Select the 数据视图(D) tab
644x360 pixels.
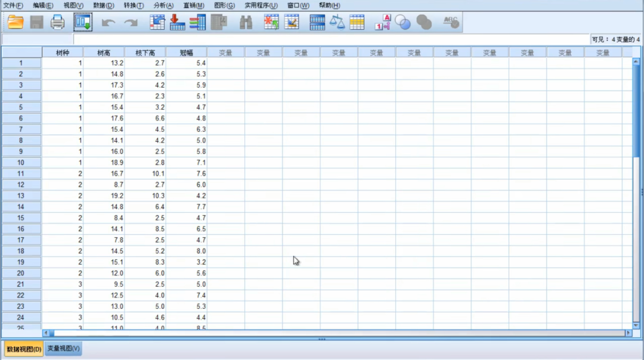coord(24,349)
